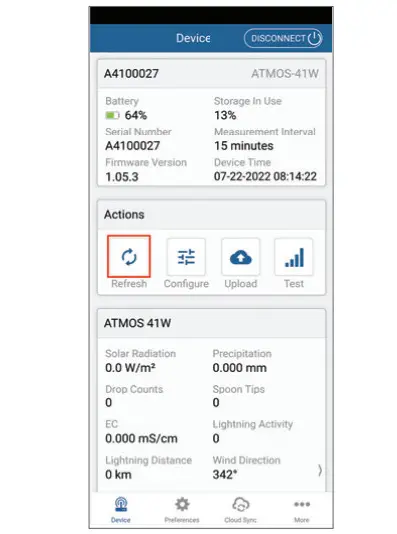The width and height of the screenshot is (397, 534).
Task: Open the More tab
Action: pyautogui.click(x=302, y=510)
